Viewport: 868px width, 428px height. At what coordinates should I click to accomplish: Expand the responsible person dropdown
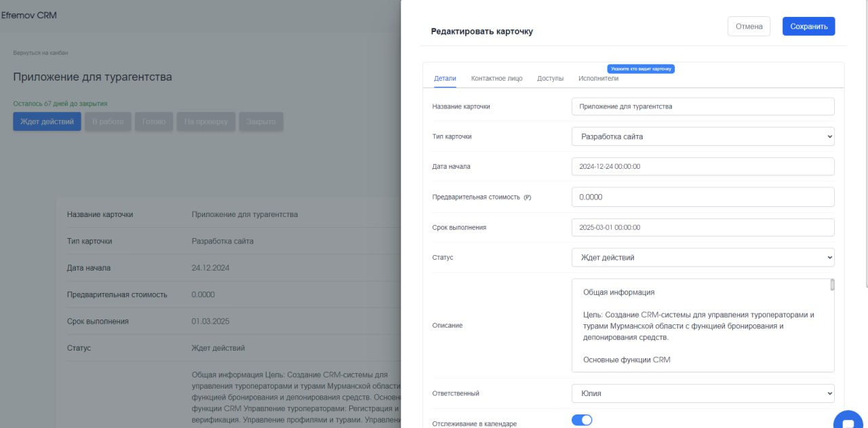[703, 393]
